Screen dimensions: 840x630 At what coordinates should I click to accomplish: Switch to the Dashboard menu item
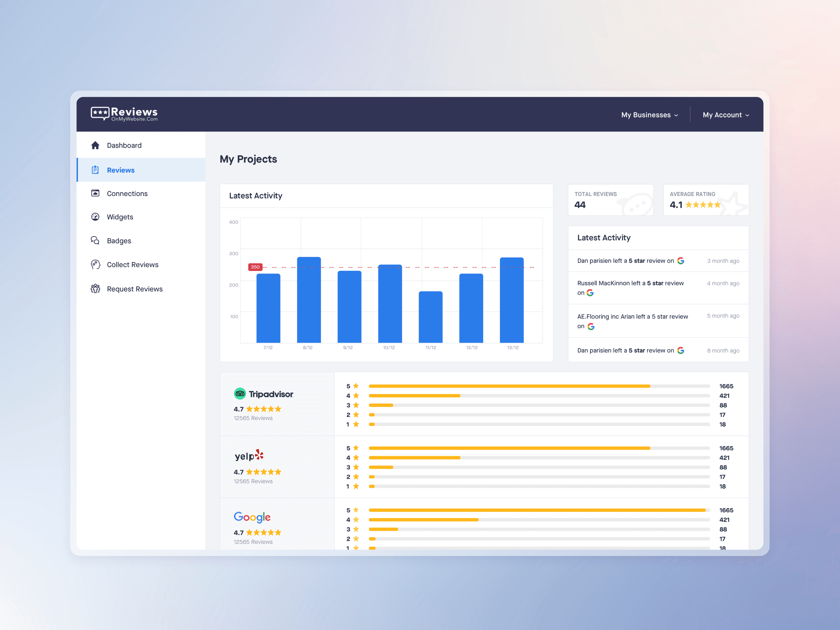(x=124, y=145)
